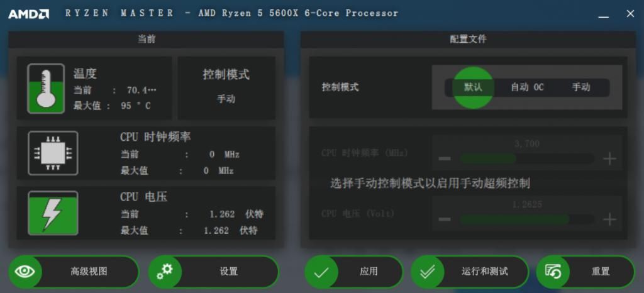
Task: Click the 重置 reset button
Action: (x=586, y=272)
